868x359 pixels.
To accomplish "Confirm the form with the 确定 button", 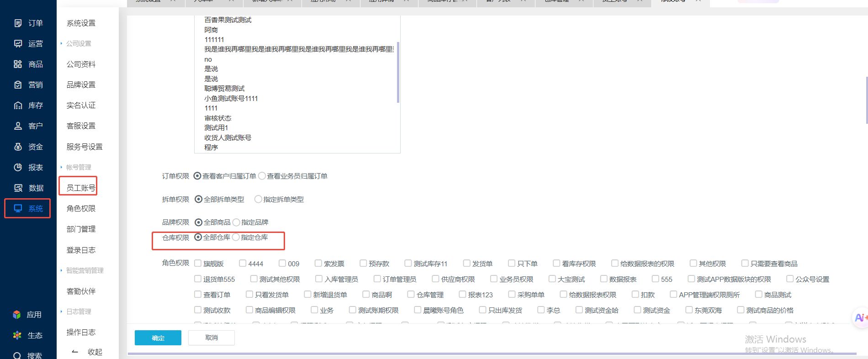I will [x=158, y=338].
